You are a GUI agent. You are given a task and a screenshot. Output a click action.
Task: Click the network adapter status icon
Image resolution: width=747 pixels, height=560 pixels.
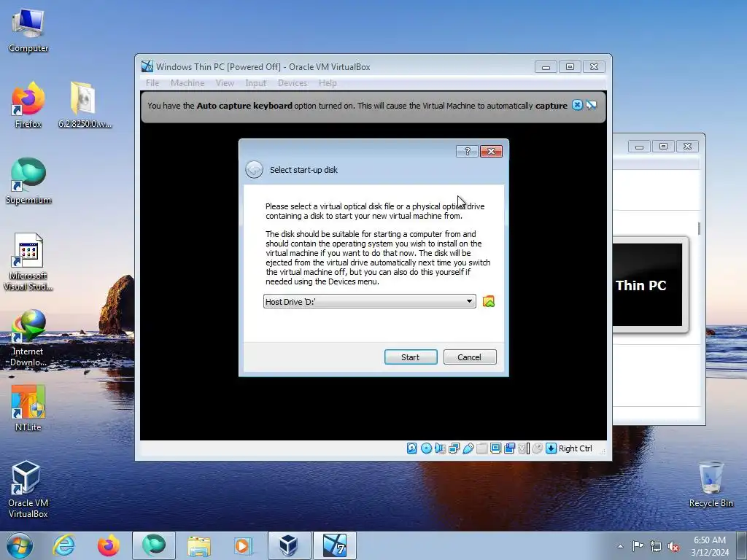point(454,448)
